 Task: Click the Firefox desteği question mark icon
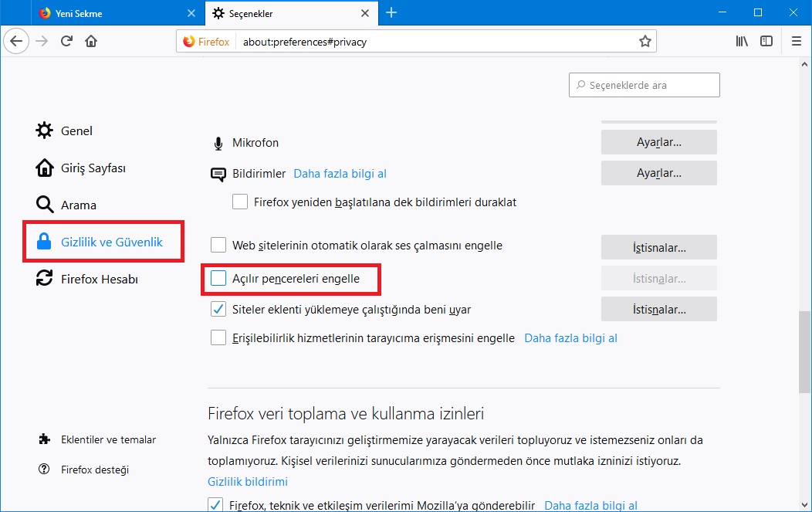45,470
